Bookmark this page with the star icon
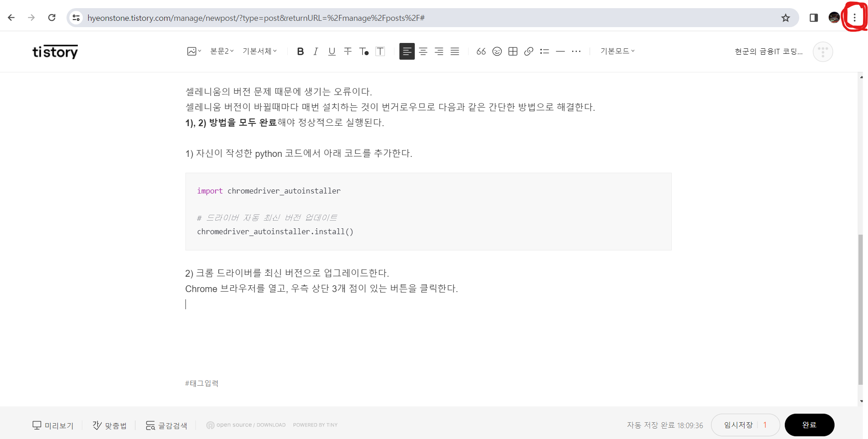Screen dimensions: 868x439 click(786, 18)
